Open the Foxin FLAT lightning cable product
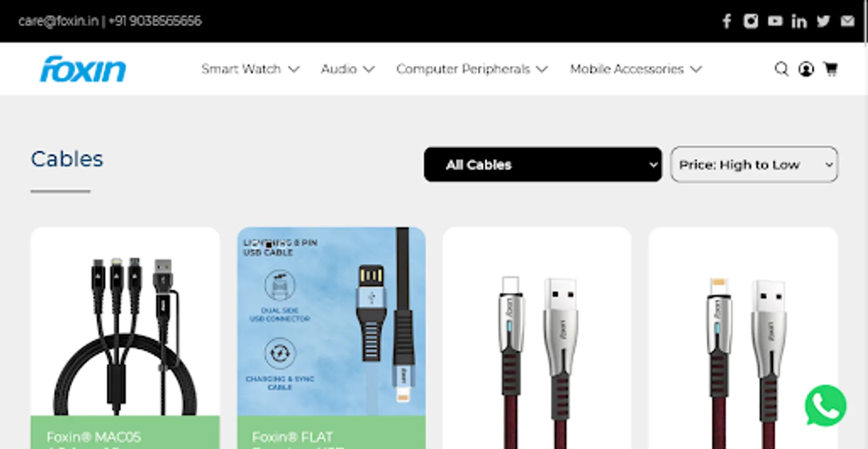The image size is (868, 449). point(331,338)
